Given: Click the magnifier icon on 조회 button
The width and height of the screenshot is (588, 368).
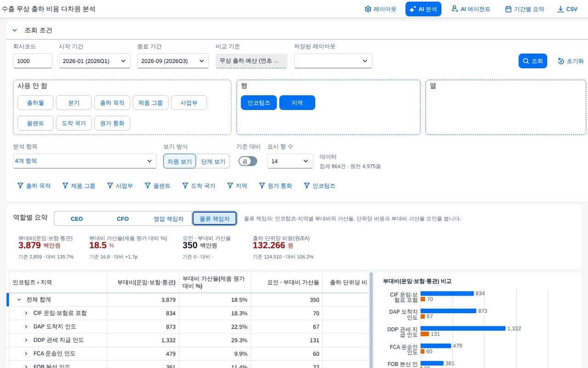Looking at the screenshot, I should (x=526, y=61).
